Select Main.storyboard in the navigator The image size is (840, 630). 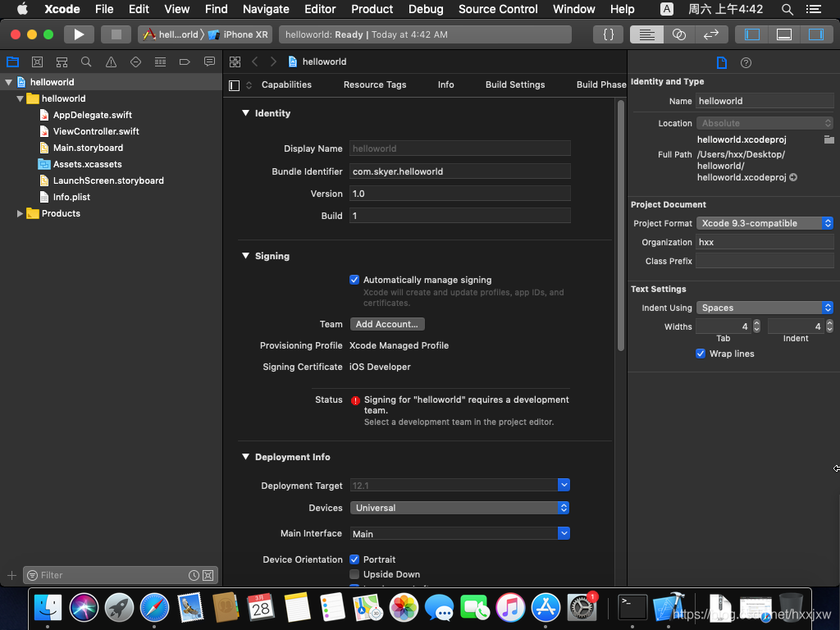click(88, 148)
